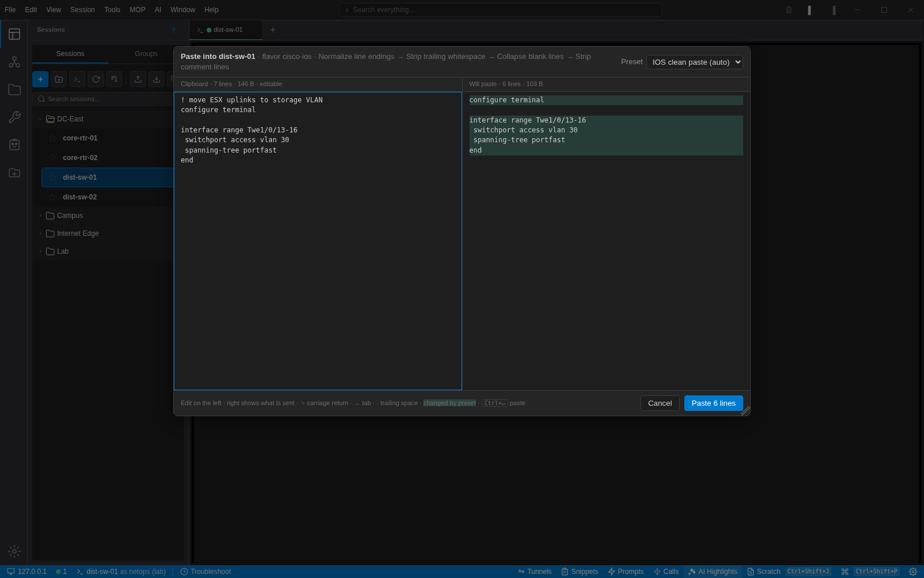Click the Paste 6 lines button
The height and width of the screenshot is (578, 924).
(x=714, y=403)
